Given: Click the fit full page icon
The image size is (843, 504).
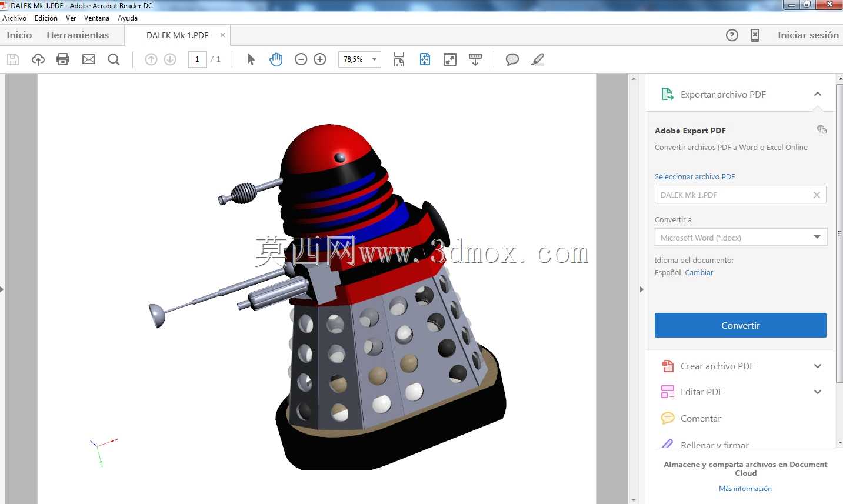Looking at the screenshot, I should [425, 59].
